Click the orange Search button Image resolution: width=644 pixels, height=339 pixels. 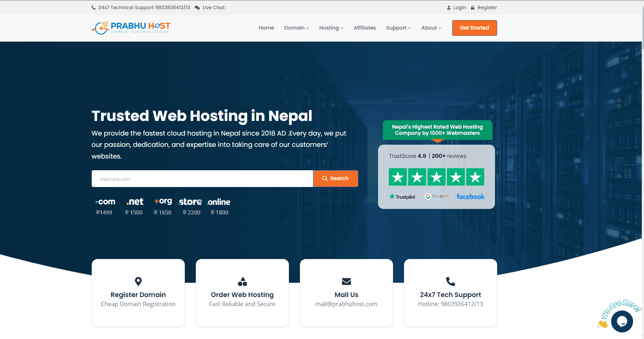[x=335, y=179]
